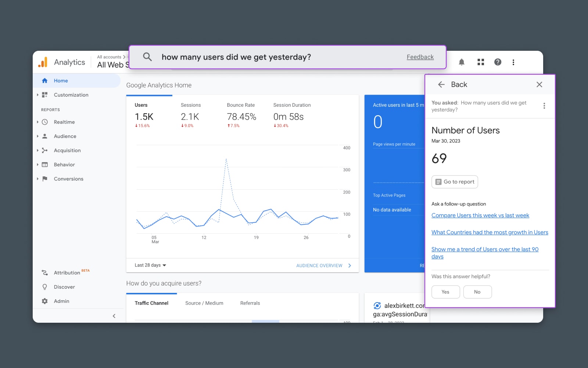Open the Google apps grid
588x368 pixels.
(x=481, y=62)
